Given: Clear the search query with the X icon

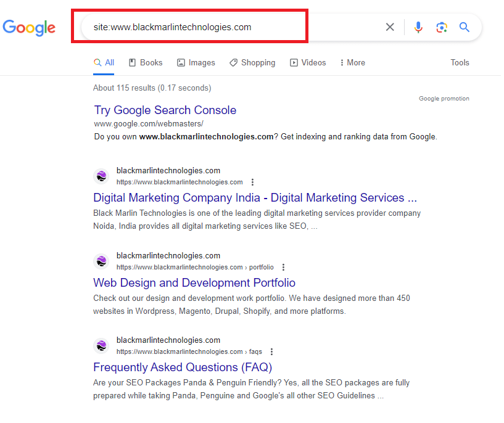Looking at the screenshot, I should [390, 27].
